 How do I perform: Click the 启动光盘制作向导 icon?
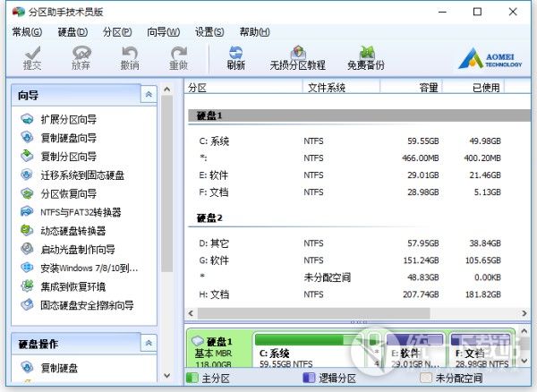pyautogui.click(x=27, y=249)
